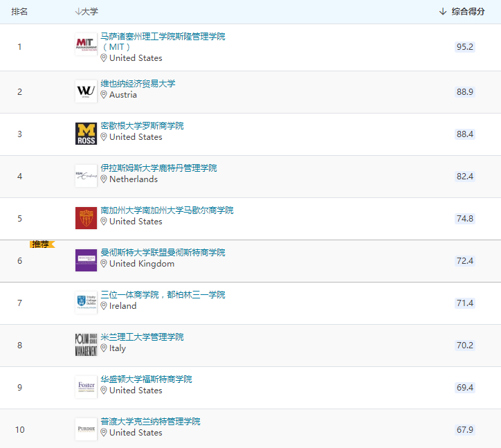Open the USC Marshall red shield logo
Image resolution: width=501 pixels, height=448 pixels.
86,218
